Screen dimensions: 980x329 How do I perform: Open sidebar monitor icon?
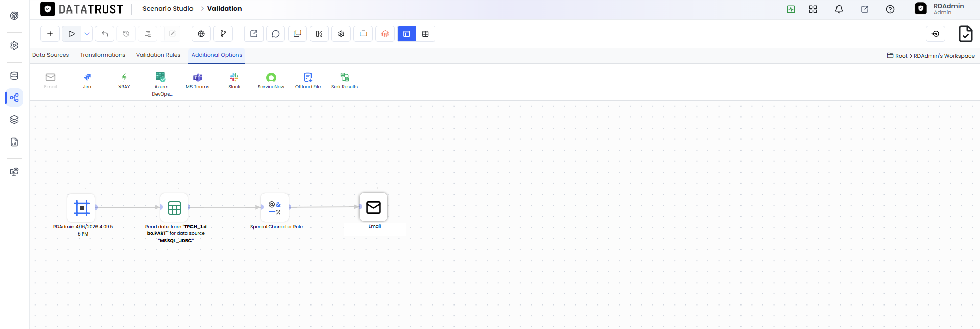(x=14, y=172)
